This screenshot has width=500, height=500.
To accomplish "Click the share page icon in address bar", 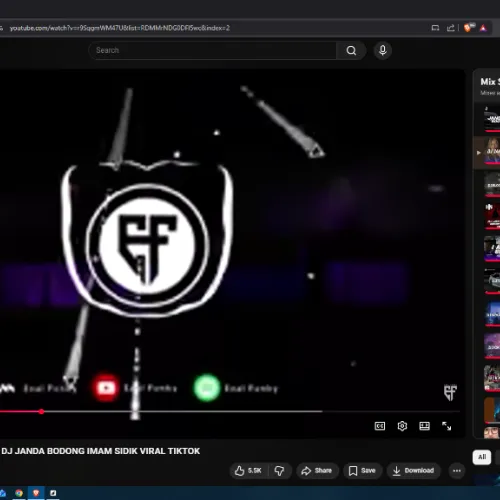I will 451,28.
